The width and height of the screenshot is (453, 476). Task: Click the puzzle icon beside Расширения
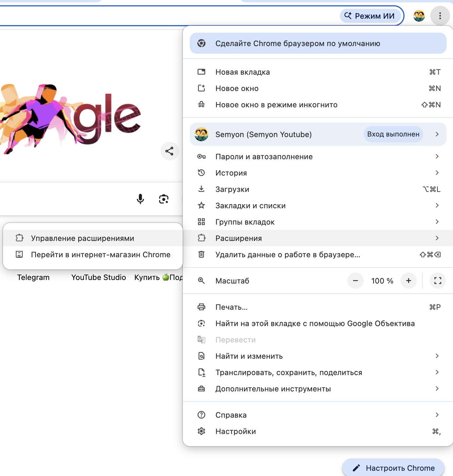coord(201,238)
